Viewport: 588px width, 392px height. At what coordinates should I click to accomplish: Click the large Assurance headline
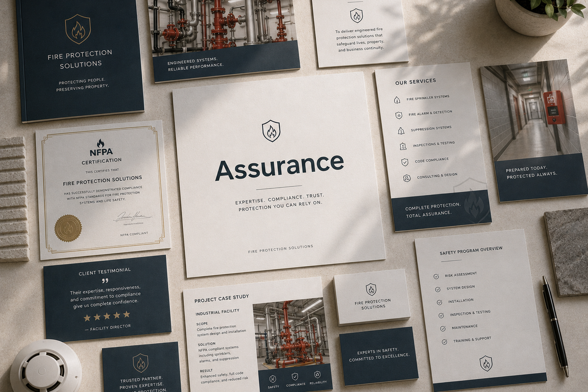click(x=279, y=167)
